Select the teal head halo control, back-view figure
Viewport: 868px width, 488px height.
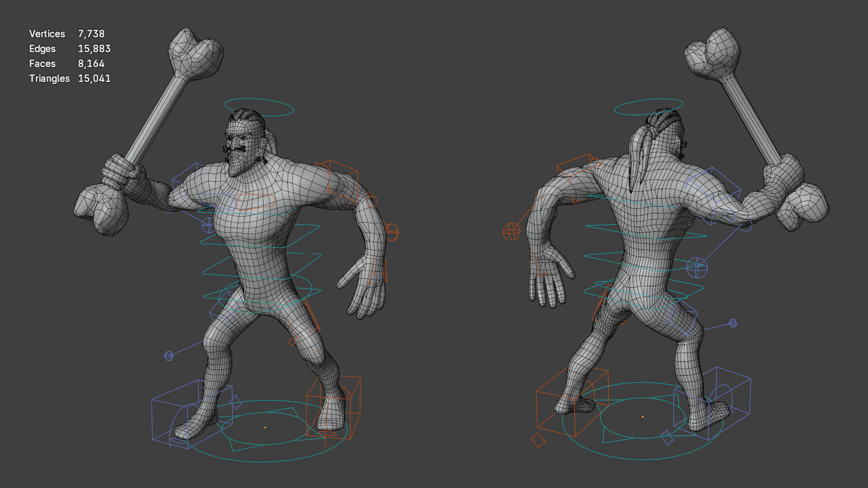(x=649, y=107)
